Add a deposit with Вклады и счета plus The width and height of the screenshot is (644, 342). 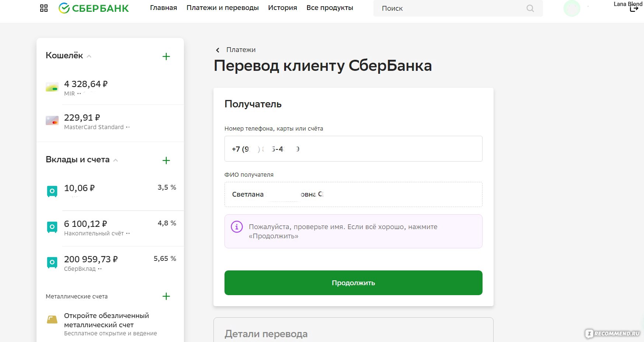pos(166,160)
